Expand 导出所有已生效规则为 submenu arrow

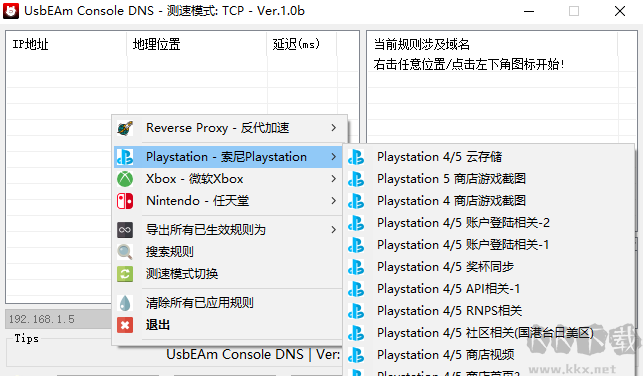334,230
